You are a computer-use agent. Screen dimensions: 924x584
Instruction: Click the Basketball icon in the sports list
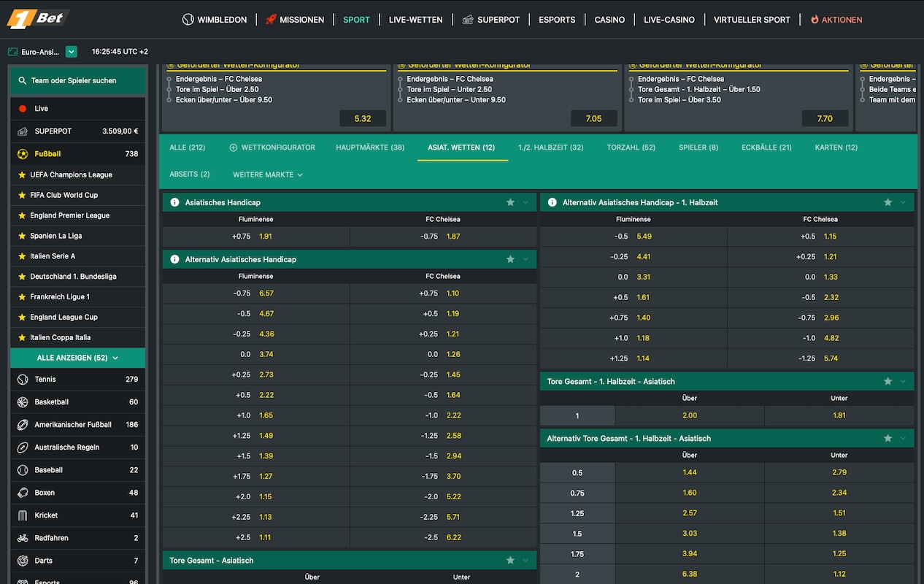pyautogui.click(x=21, y=401)
